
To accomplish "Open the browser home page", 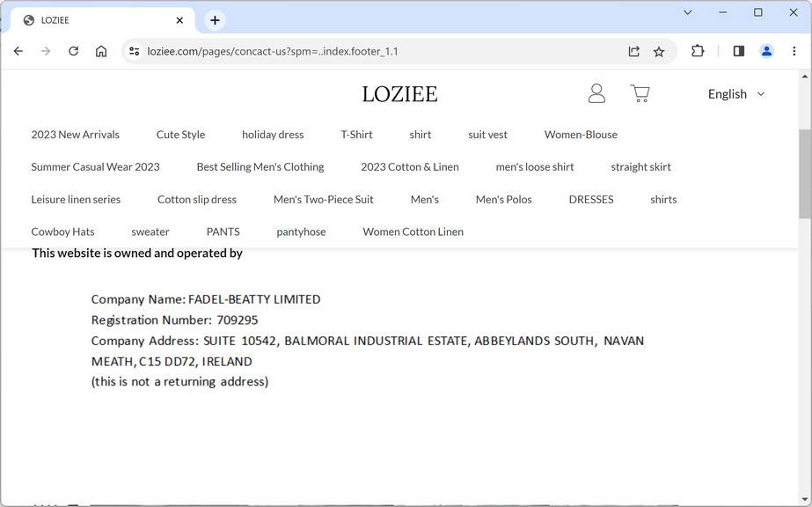I will [101, 51].
